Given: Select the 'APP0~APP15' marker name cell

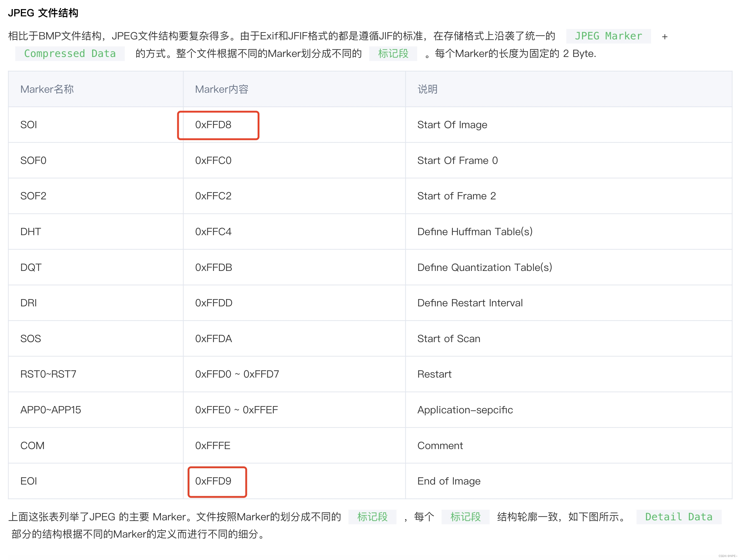Looking at the screenshot, I should [x=95, y=410].
